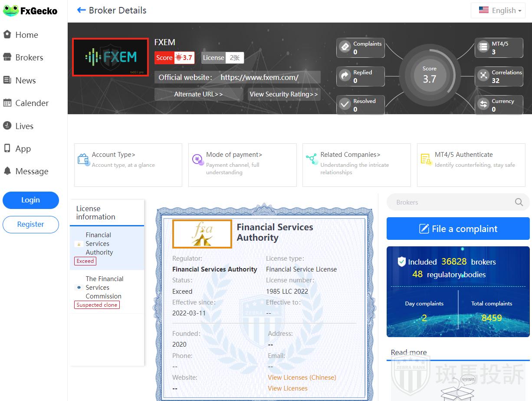Screen dimensions: 532x401
Task: Open the Account Type card
Action: [x=128, y=165]
